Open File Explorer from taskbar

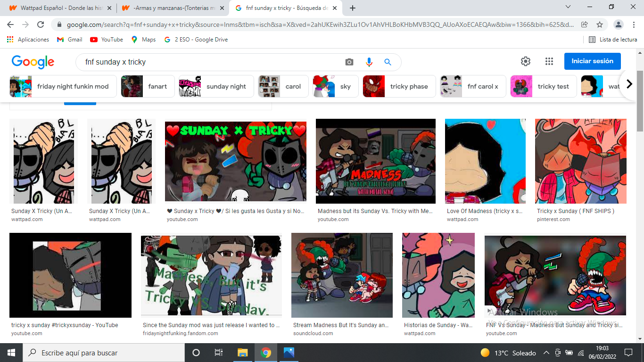242,353
